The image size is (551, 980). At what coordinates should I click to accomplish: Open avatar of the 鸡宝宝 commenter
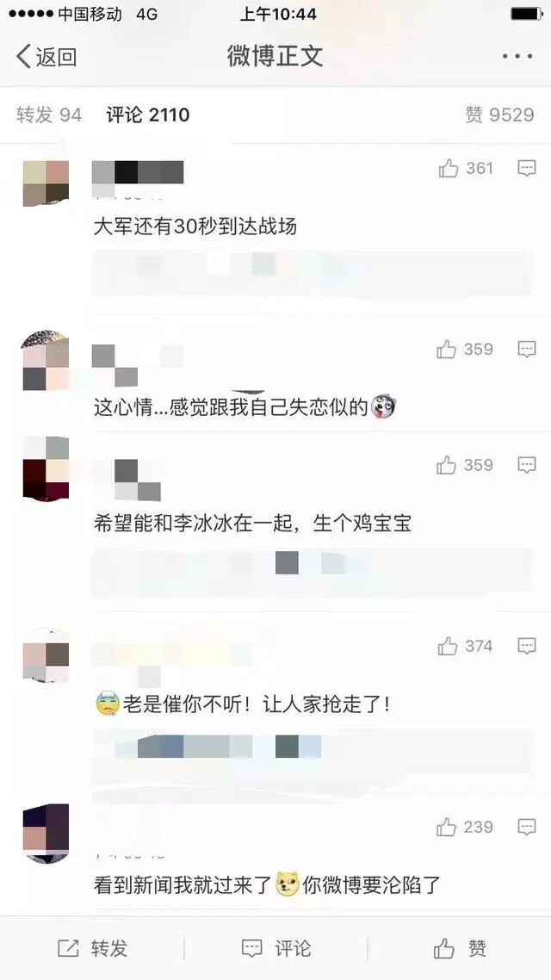46,468
